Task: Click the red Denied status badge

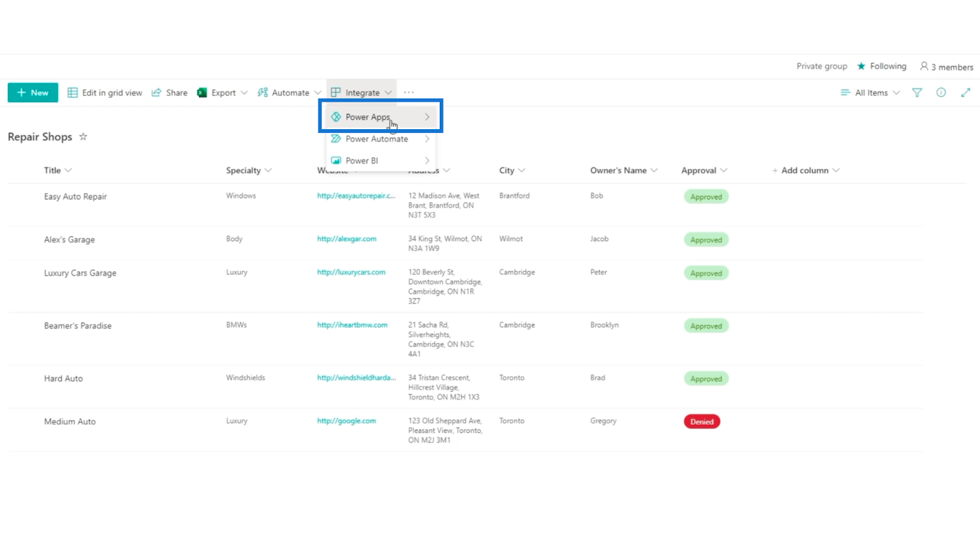Action: tap(702, 422)
